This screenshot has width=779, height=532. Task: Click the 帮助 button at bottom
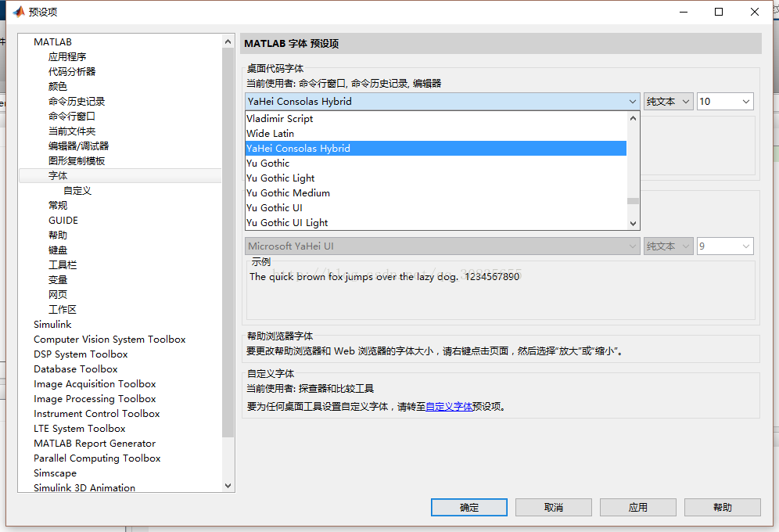723,507
